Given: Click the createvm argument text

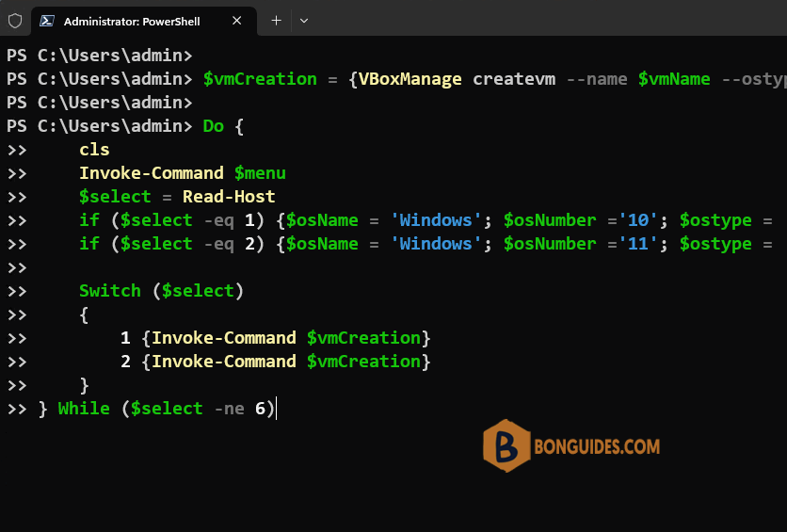Looking at the screenshot, I should coord(514,79).
